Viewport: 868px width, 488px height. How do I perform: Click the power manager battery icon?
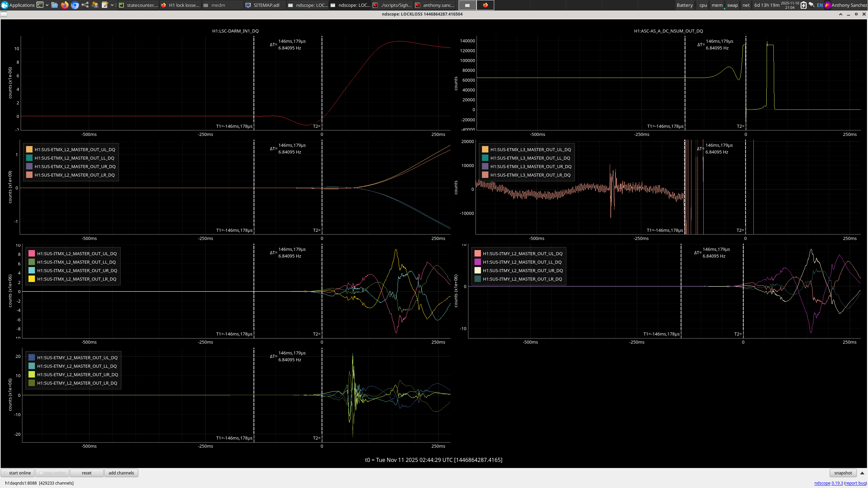pyautogui.click(x=803, y=5)
